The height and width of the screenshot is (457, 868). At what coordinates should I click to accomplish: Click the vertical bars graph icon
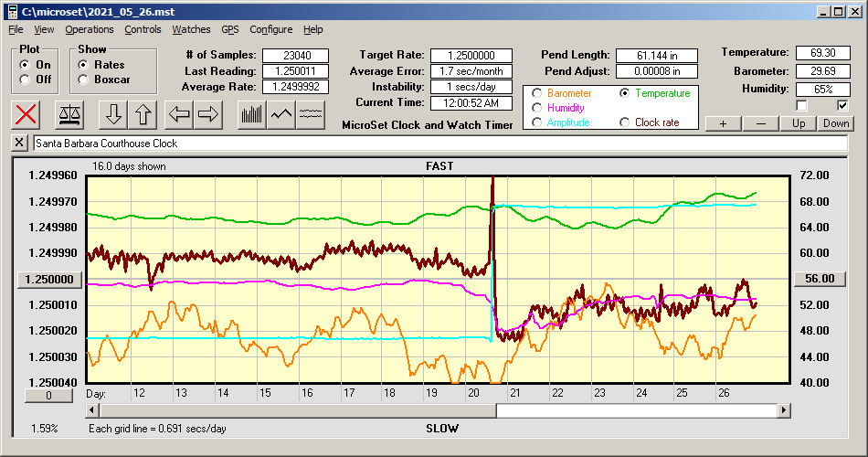tap(252, 114)
